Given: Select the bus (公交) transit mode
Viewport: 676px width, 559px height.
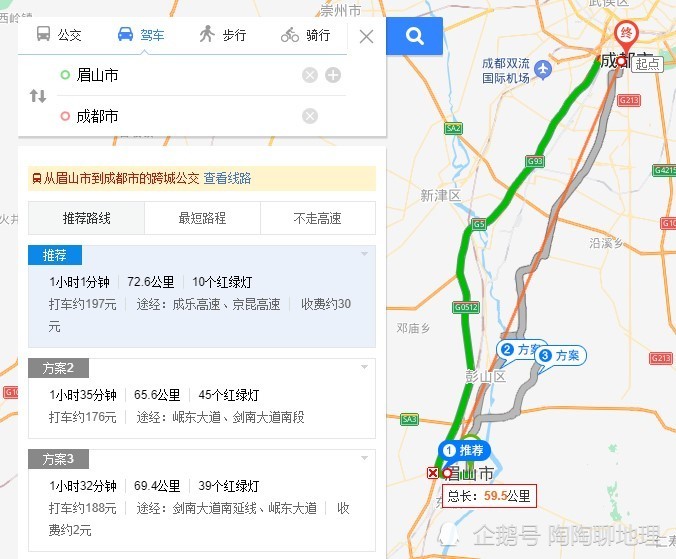Looking at the screenshot, I should [59, 34].
